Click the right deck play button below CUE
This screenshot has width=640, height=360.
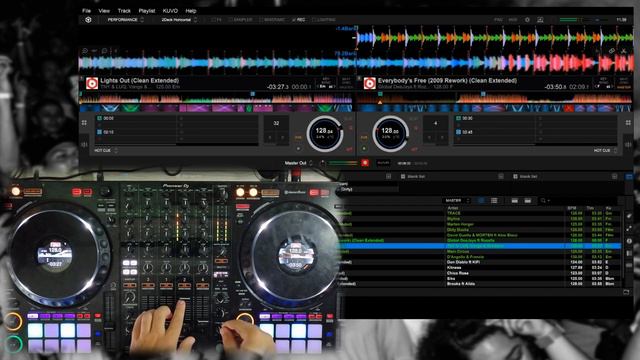coord(364,149)
